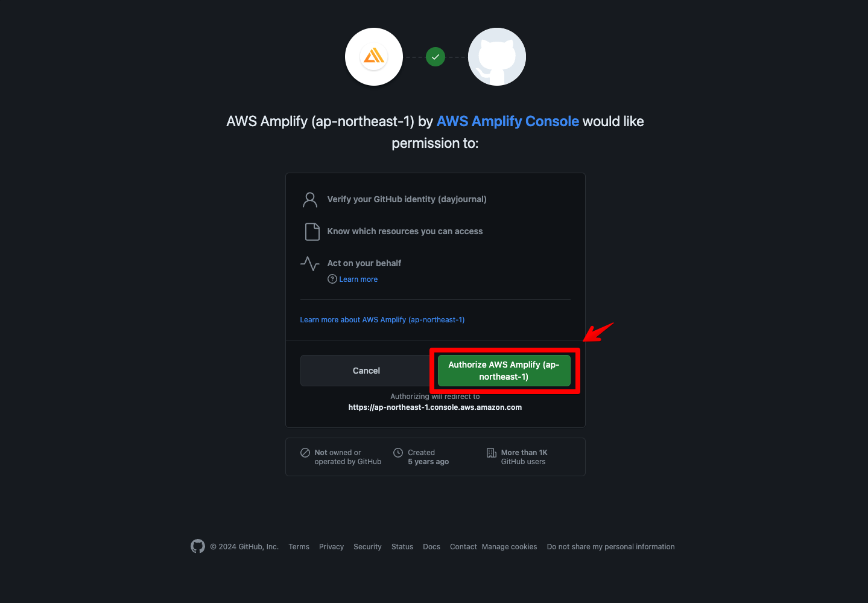Click the person icon beside Verify identity

tap(310, 200)
